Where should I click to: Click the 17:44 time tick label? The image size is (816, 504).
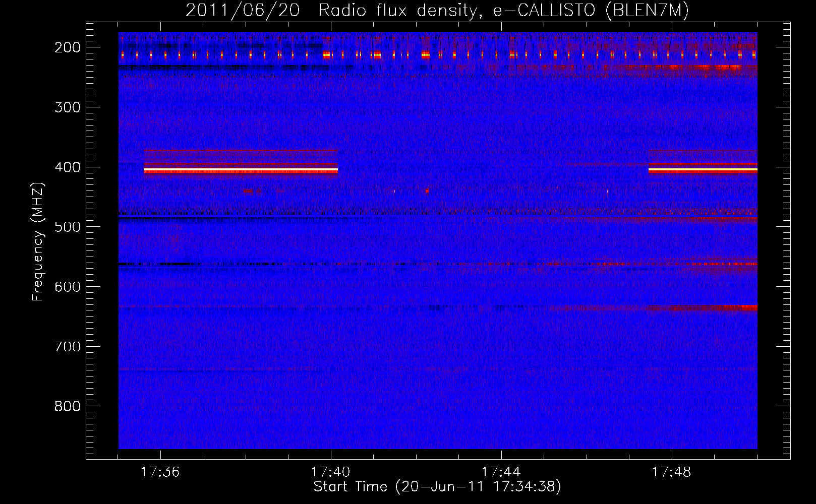click(x=501, y=472)
